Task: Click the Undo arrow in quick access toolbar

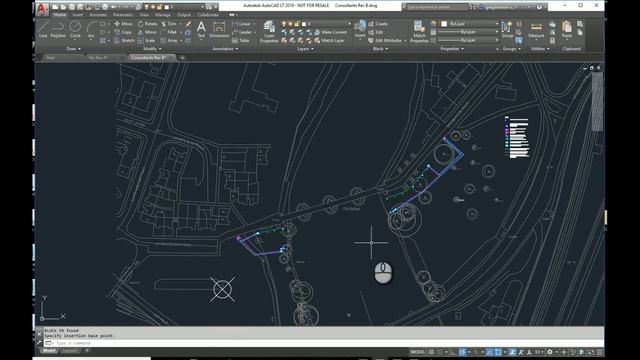Action: (113, 7)
